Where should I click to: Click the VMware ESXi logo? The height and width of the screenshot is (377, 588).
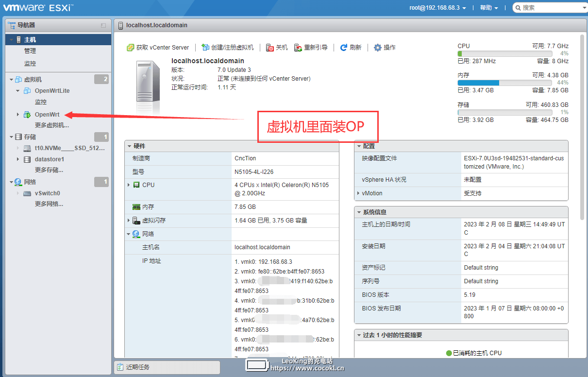tap(38, 8)
